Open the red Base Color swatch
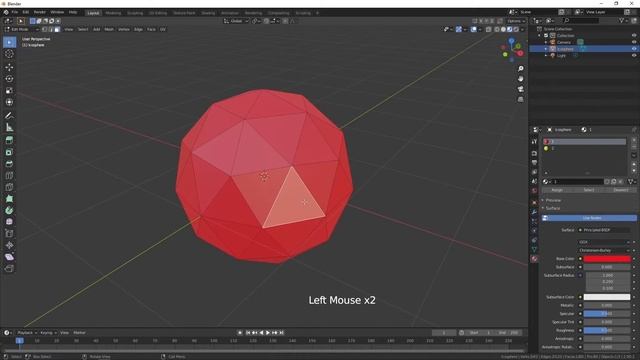Screen dimensions: 640x360 coord(607,259)
